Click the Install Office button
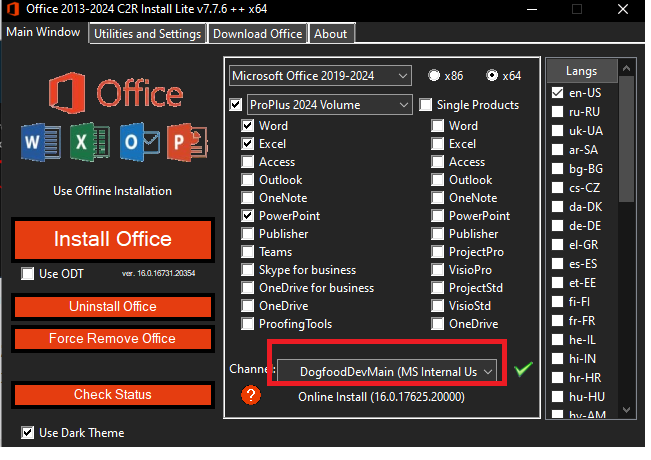This screenshot has width=651, height=460. (113, 240)
